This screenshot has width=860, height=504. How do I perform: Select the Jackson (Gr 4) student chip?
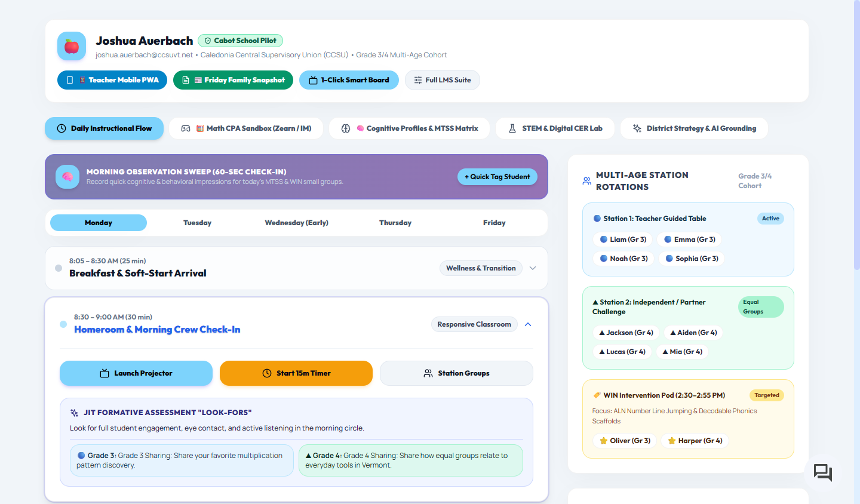(x=626, y=333)
